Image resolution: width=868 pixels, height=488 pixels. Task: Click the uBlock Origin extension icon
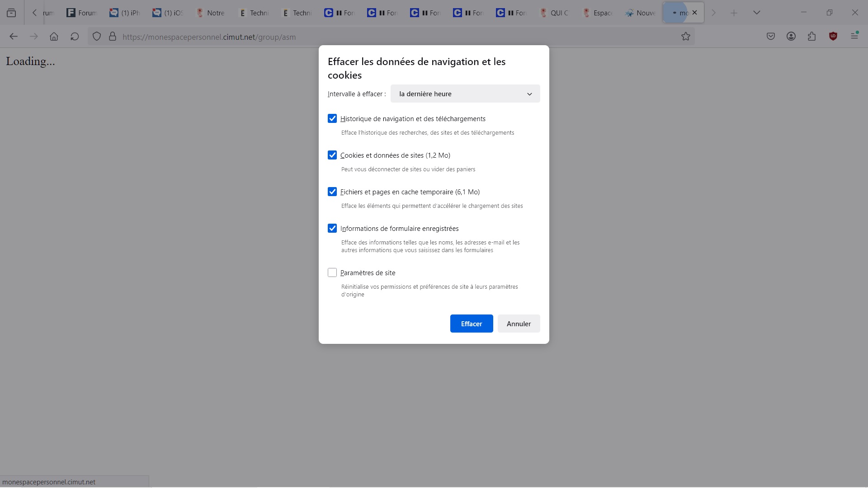pyautogui.click(x=833, y=37)
